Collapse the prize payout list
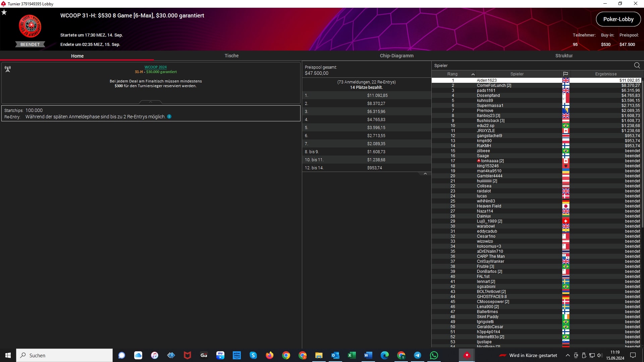The width and height of the screenshot is (644, 362). click(x=425, y=174)
